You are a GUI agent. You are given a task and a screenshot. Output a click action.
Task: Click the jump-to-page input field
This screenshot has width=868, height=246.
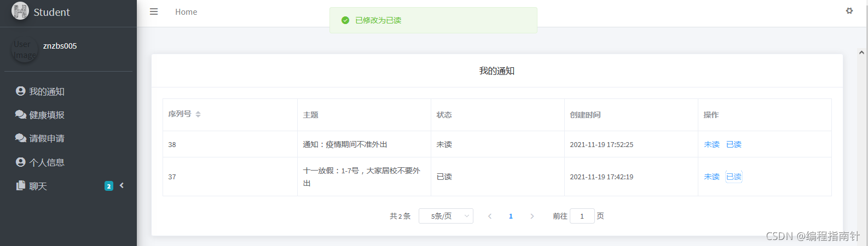tap(582, 216)
